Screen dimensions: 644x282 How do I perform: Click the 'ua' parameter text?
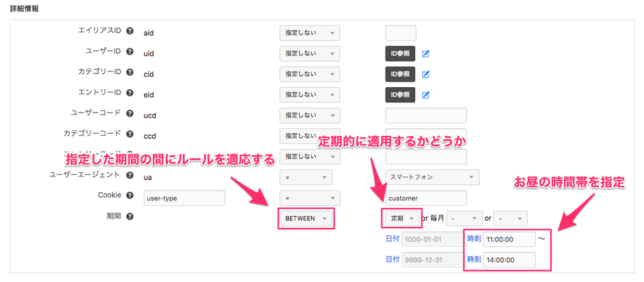pyautogui.click(x=147, y=178)
